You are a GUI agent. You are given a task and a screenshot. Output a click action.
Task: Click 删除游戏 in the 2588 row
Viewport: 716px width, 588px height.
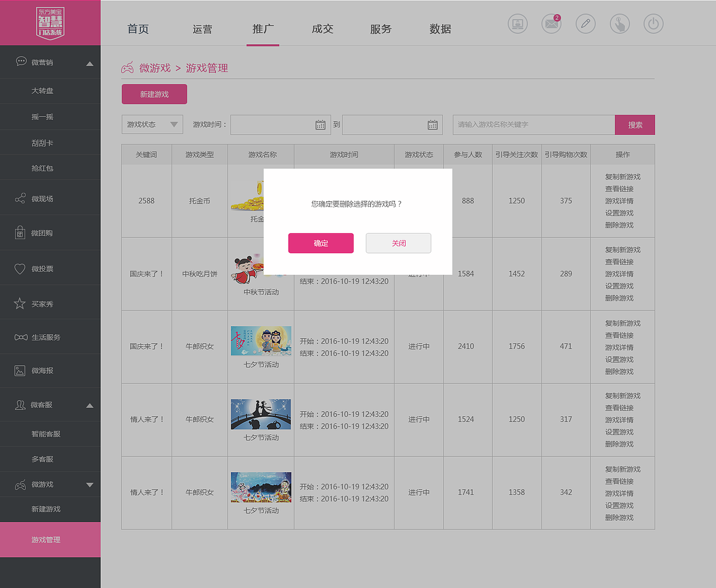click(619, 225)
